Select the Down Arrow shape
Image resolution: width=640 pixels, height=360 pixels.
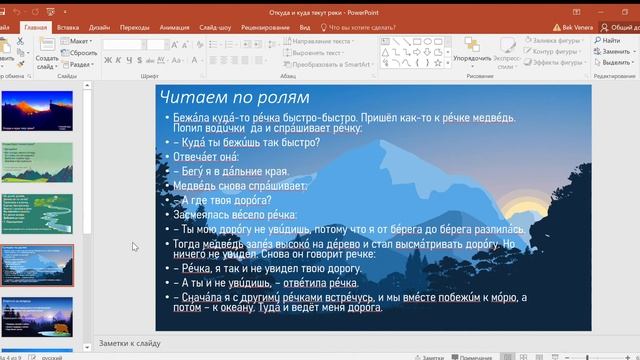pyautogui.click(x=427, y=52)
